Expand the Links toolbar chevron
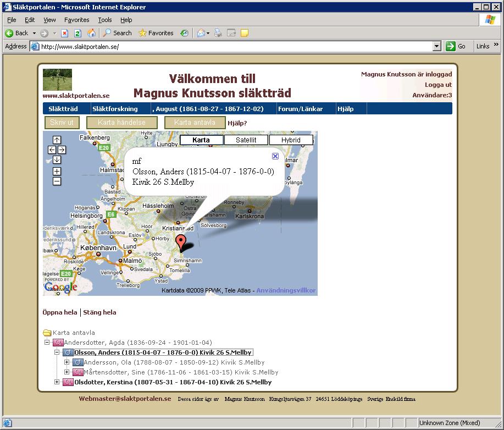 point(496,45)
